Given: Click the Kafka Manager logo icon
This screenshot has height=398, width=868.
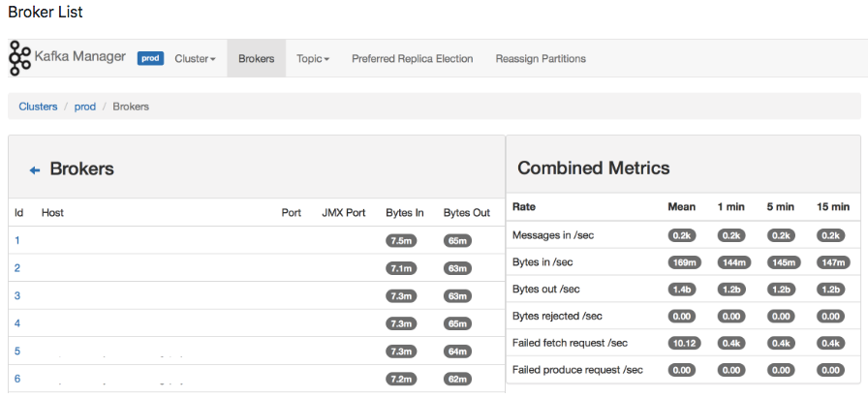Looking at the screenshot, I should (20, 57).
